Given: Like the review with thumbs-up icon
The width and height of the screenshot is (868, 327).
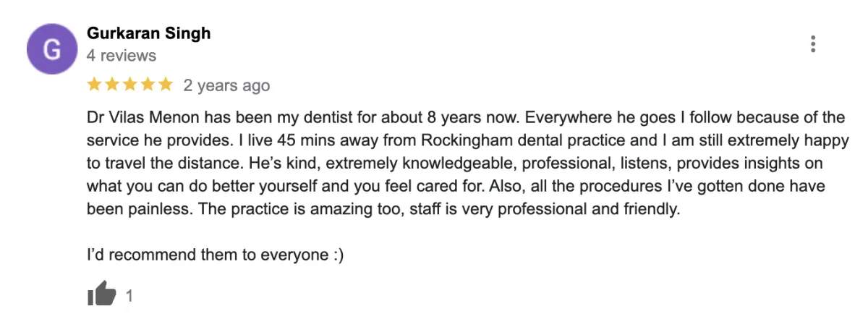Looking at the screenshot, I should [101, 293].
